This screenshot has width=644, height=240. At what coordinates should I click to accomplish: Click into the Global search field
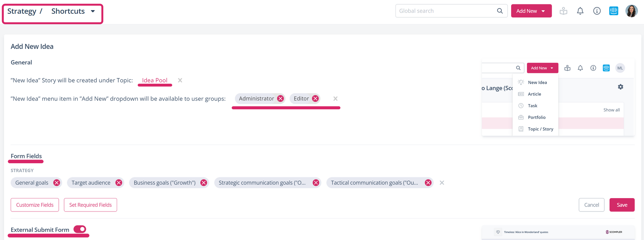[445, 11]
